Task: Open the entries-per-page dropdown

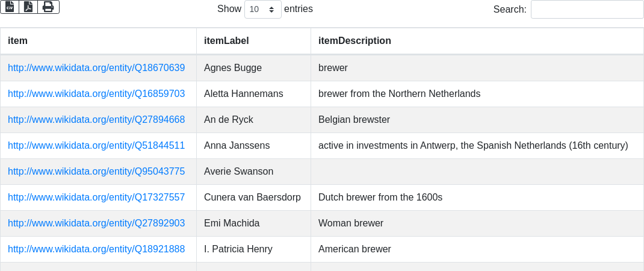Action: click(262, 10)
